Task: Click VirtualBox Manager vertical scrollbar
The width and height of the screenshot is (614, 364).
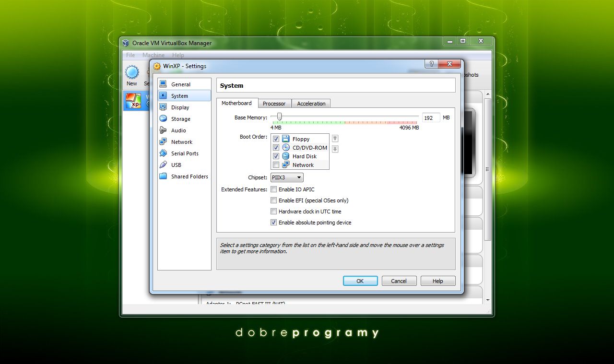Action: pyautogui.click(x=488, y=169)
